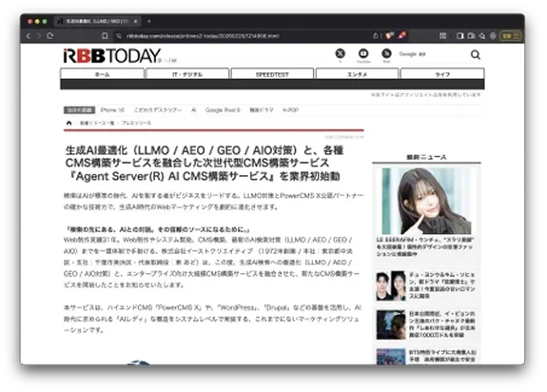Open the プレスリリース breadcrumb link

pyautogui.click(x=136, y=123)
